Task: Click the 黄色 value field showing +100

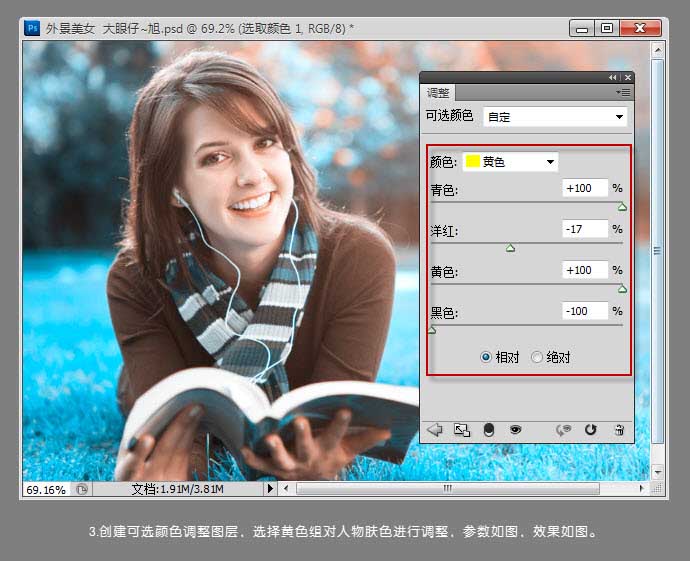Action: pyautogui.click(x=585, y=270)
